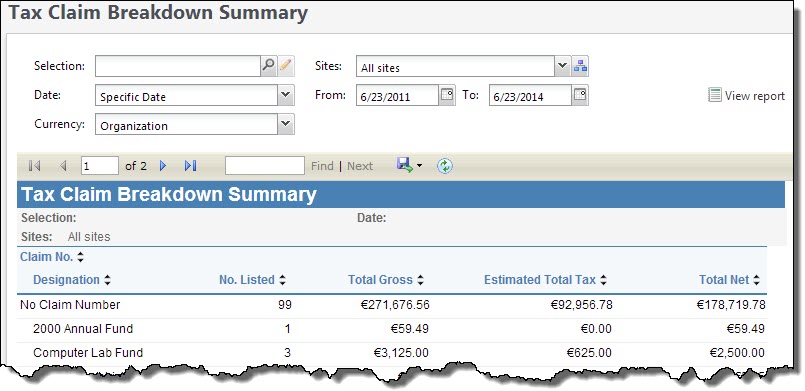Click the Designation column header
Image resolution: width=805 pixels, height=391 pixels.
[66, 280]
